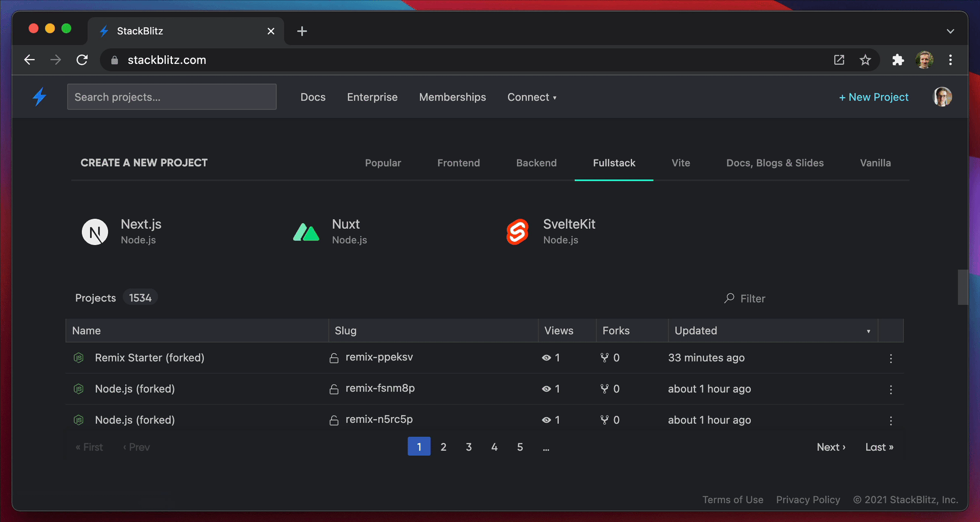This screenshot has width=980, height=522.
Task: Open the Docs link in the header
Action: pos(313,97)
